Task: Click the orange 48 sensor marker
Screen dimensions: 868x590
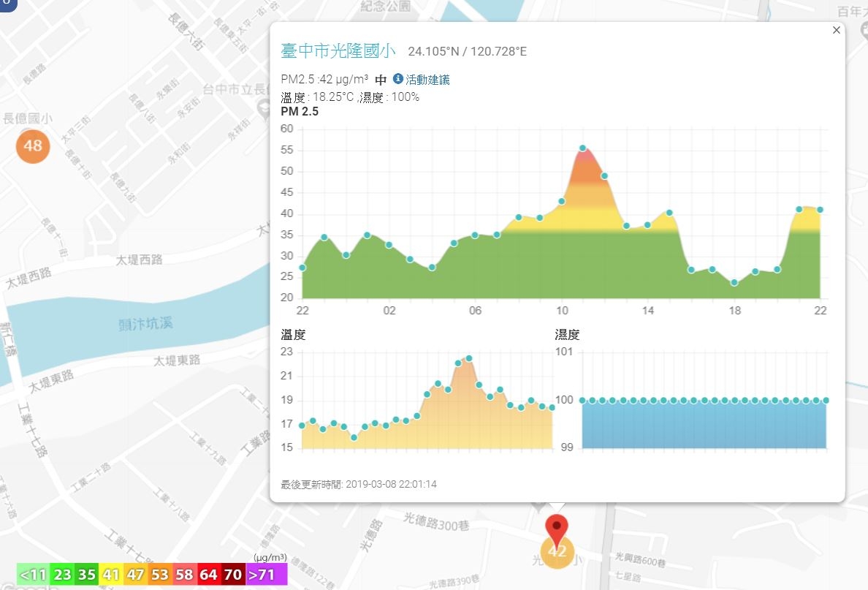Action: coord(33,145)
